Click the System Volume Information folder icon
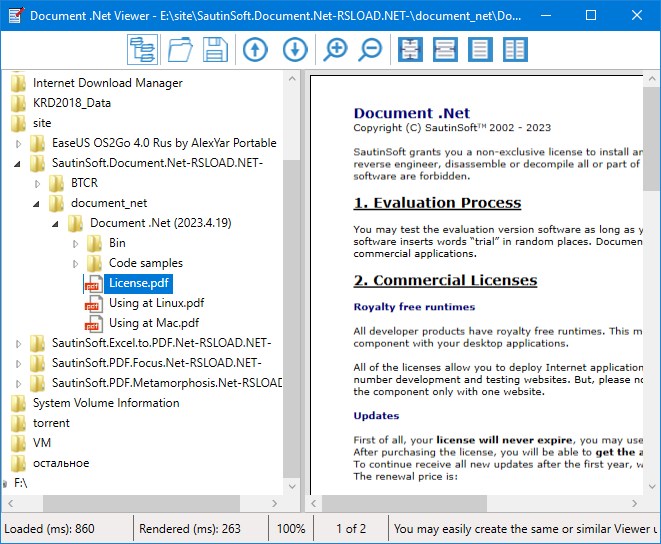The width and height of the screenshot is (661, 544). click(19, 403)
